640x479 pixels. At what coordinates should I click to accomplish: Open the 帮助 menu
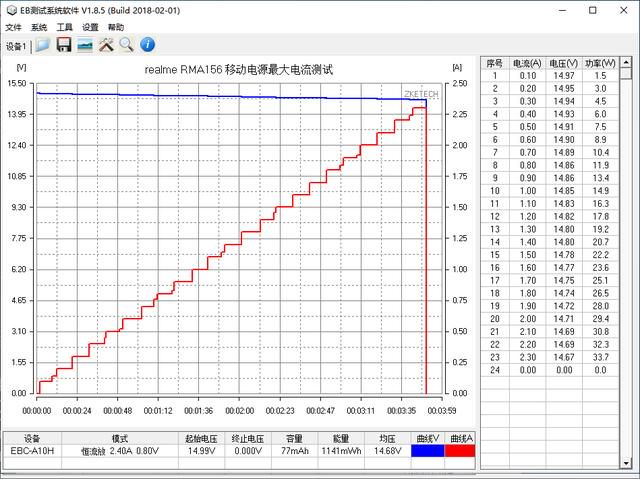point(116,27)
